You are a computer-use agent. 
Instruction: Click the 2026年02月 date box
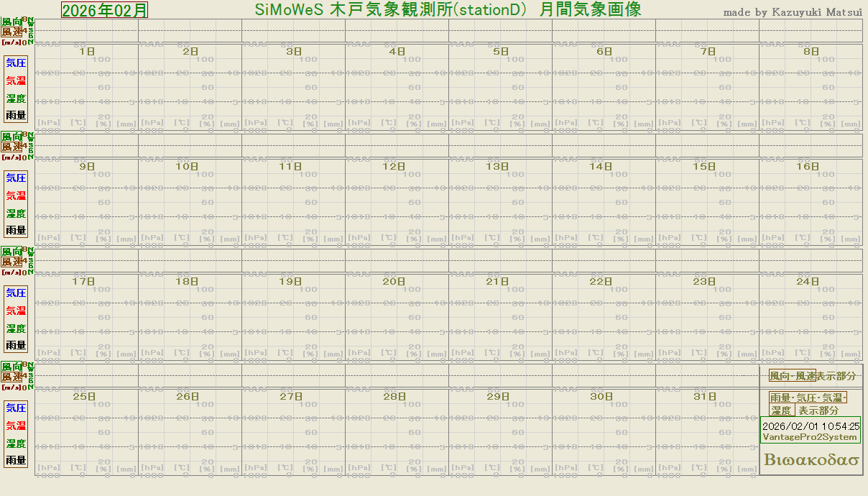[104, 10]
